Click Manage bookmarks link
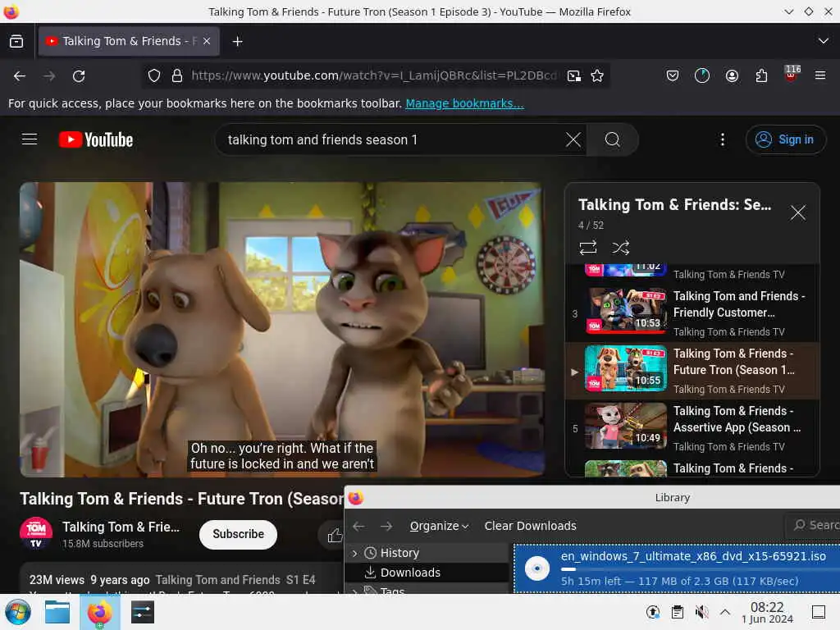 464,103
